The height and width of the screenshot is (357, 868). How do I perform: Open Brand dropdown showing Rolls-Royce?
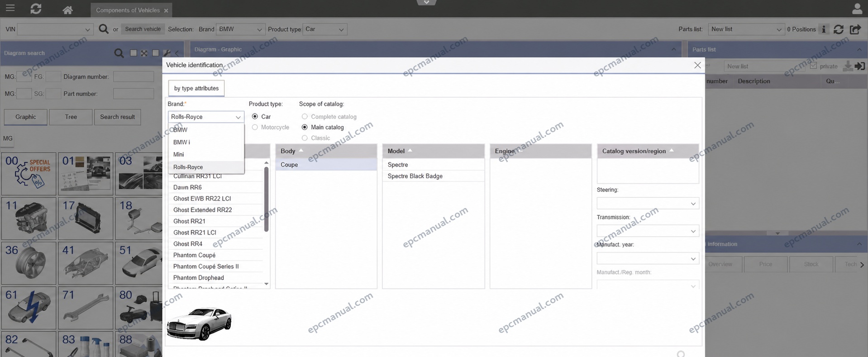[206, 117]
